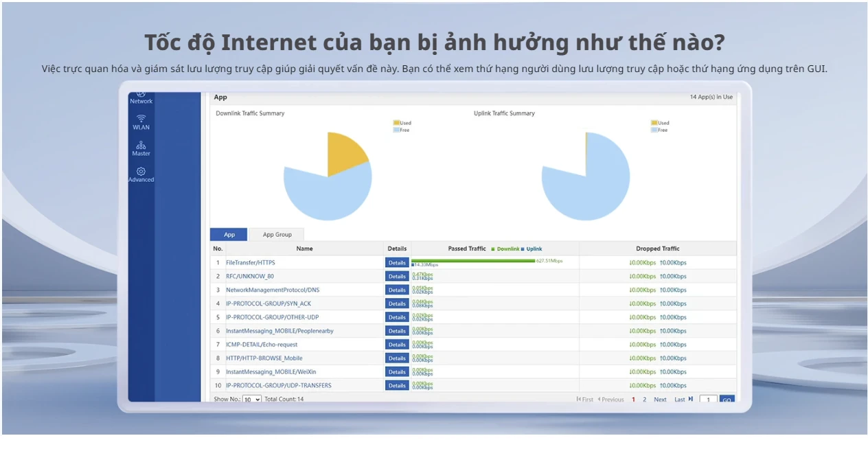Click Details for HTTP/HTTP-BROWSE_Mobile
Screen dimensions: 868x460
[397, 358]
